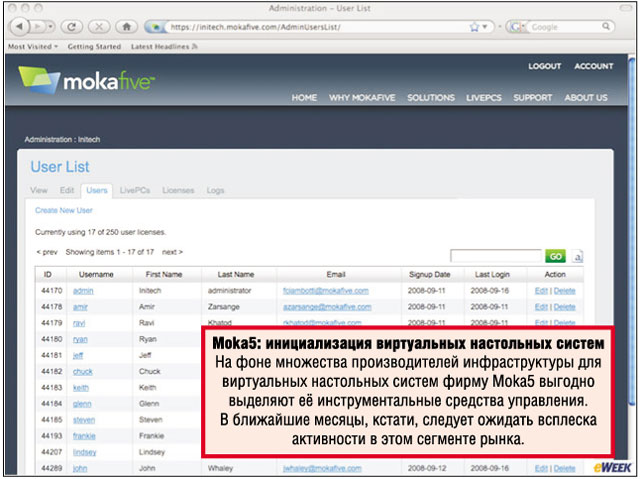Click Edit in the amir row
The height and width of the screenshot is (479, 640).
point(541,307)
